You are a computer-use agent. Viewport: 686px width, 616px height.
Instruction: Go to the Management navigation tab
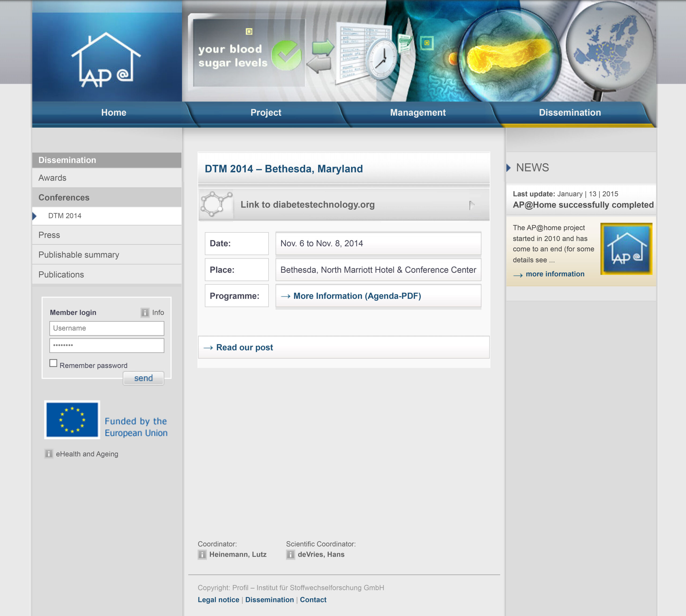tap(418, 112)
